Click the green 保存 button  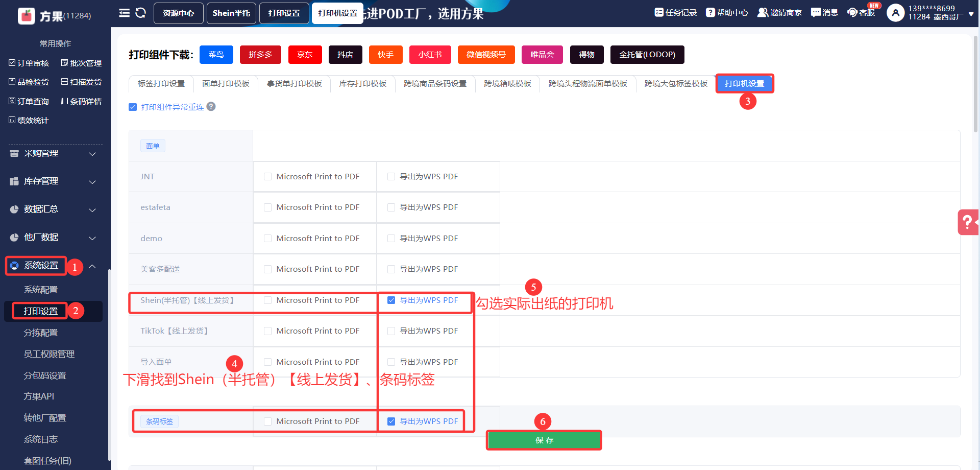pyautogui.click(x=544, y=440)
